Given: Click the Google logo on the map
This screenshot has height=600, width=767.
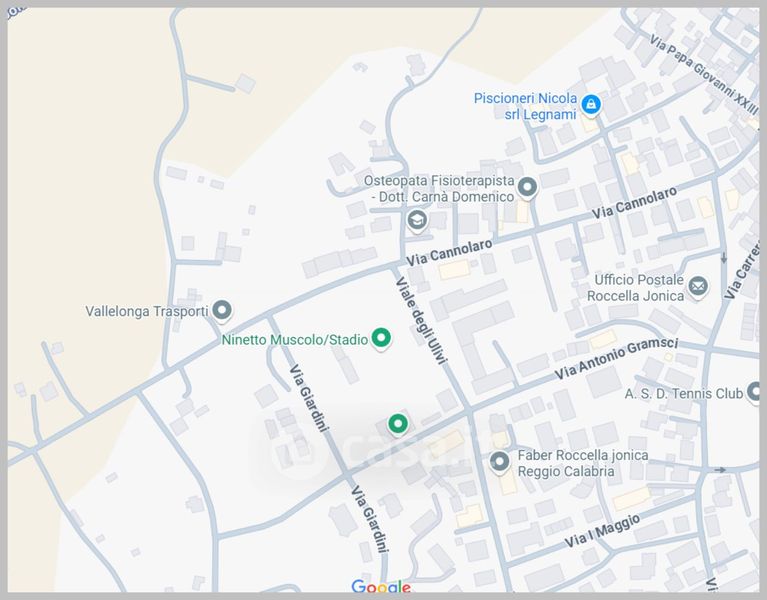Looking at the screenshot, I should [x=380, y=587].
